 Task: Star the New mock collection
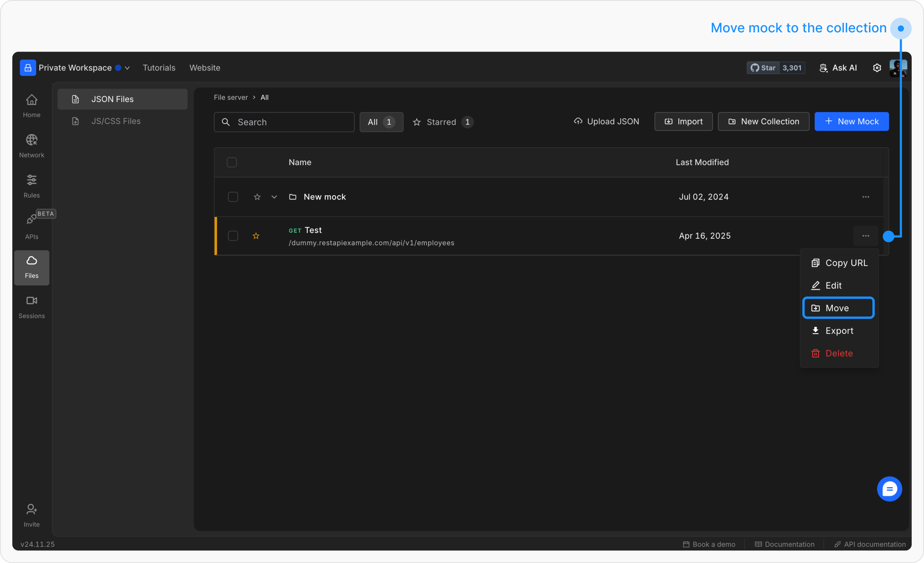pos(257,197)
